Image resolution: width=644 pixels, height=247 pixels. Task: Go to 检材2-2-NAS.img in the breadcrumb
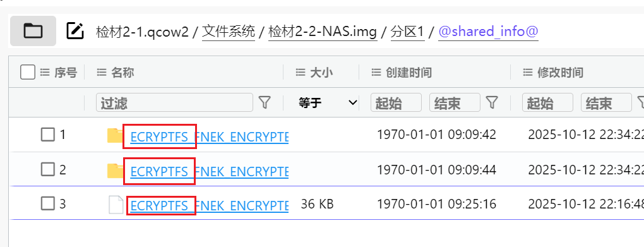tap(323, 31)
